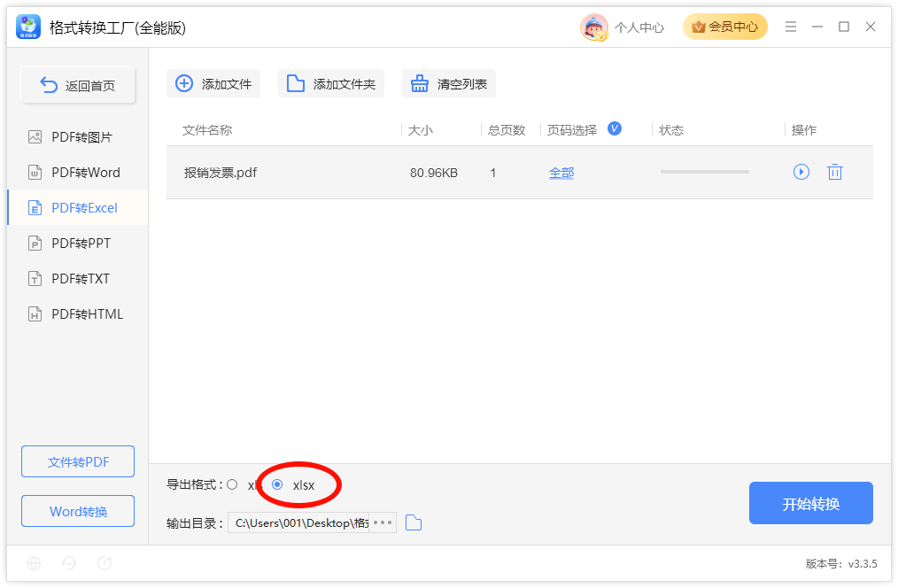Screen dimensions: 898x588
Task: Click the PDF转图片 picture icon
Action: tap(35, 137)
